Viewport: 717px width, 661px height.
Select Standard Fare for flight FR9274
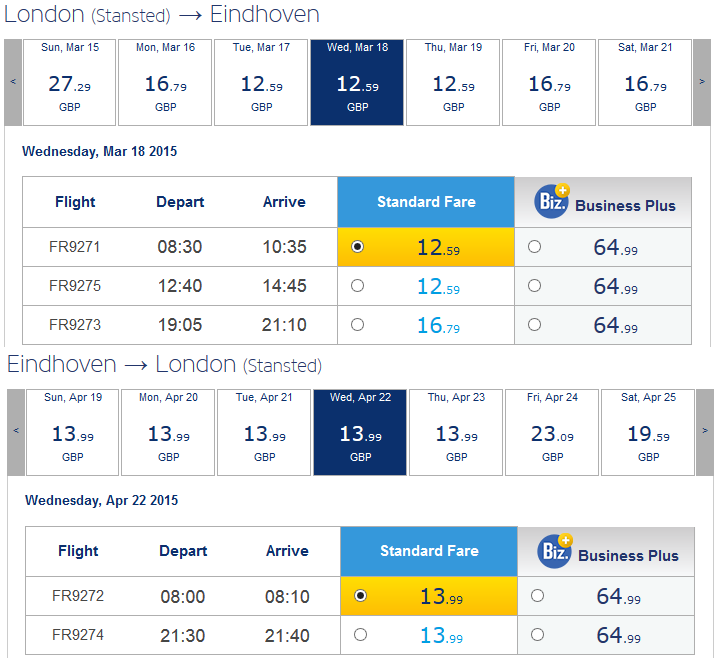tap(361, 634)
